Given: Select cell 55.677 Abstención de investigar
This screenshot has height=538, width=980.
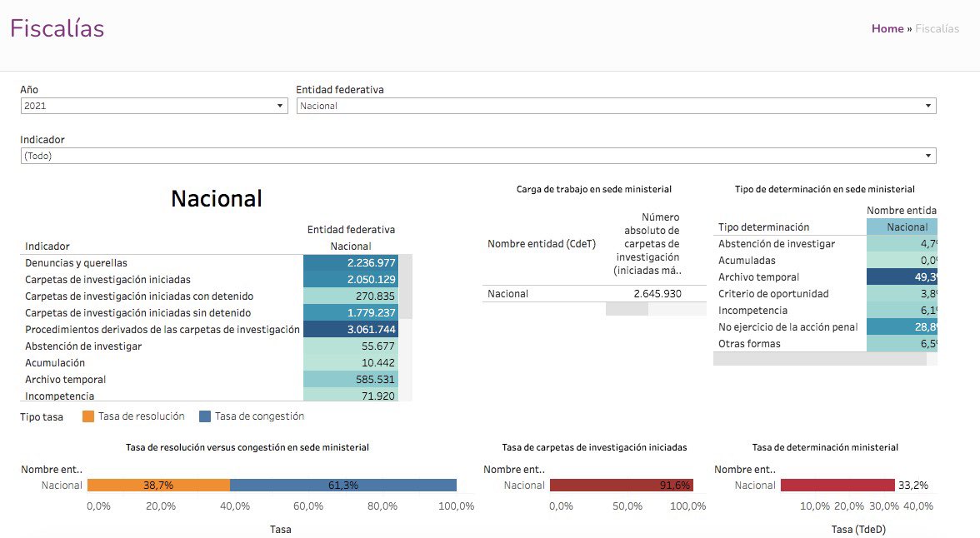Looking at the screenshot, I should pos(351,346).
